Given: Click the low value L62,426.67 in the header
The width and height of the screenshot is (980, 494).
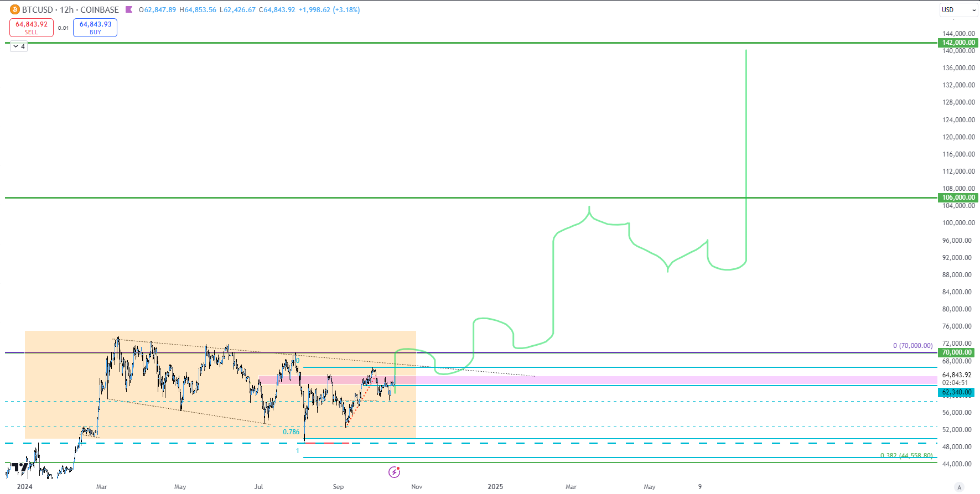Looking at the screenshot, I should tap(237, 10).
